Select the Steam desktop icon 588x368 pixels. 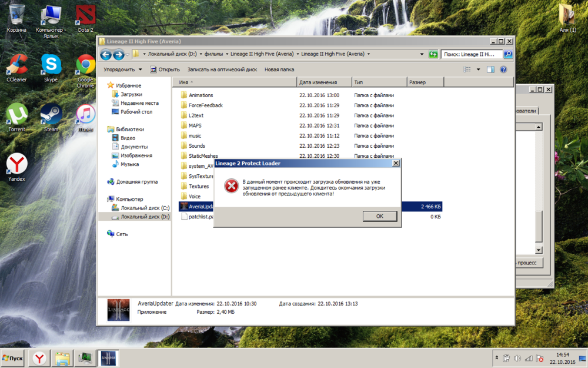[51, 116]
